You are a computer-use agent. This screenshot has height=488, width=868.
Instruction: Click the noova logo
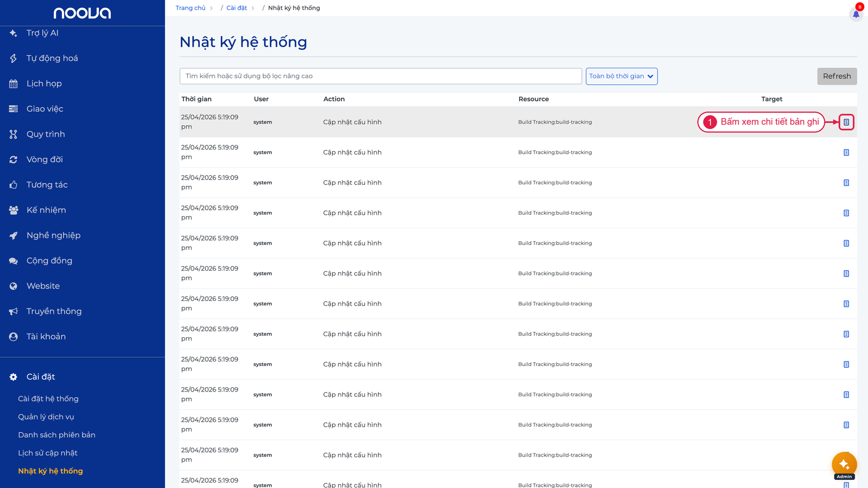(82, 12)
